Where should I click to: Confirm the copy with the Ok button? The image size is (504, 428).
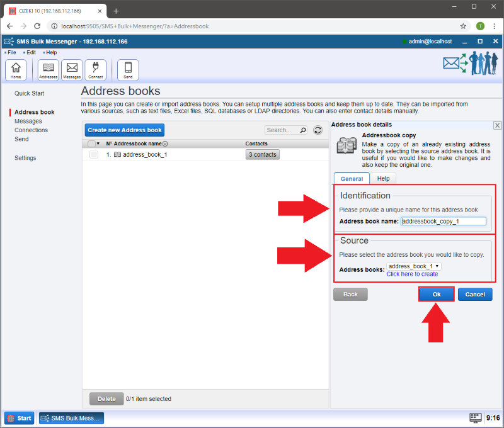pyautogui.click(x=436, y=294)
